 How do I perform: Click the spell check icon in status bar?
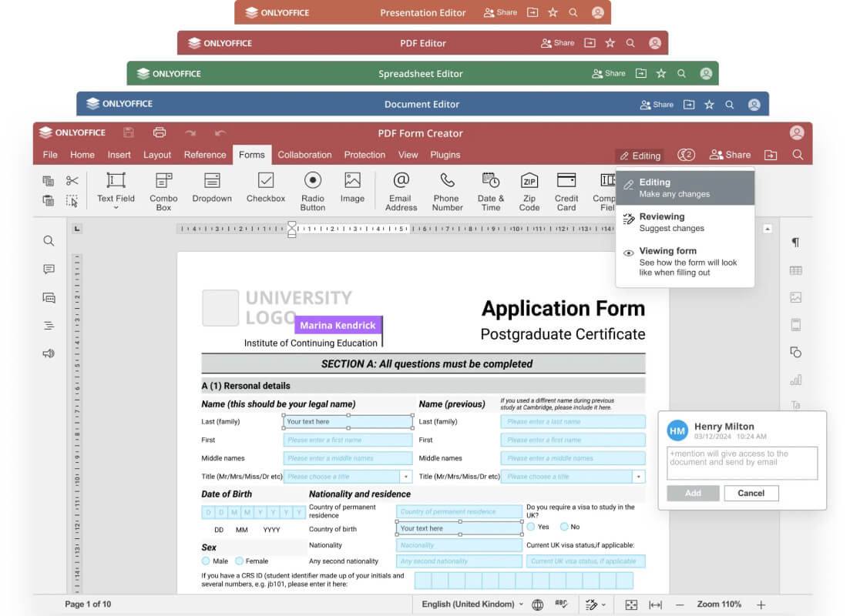coord(561,604)
